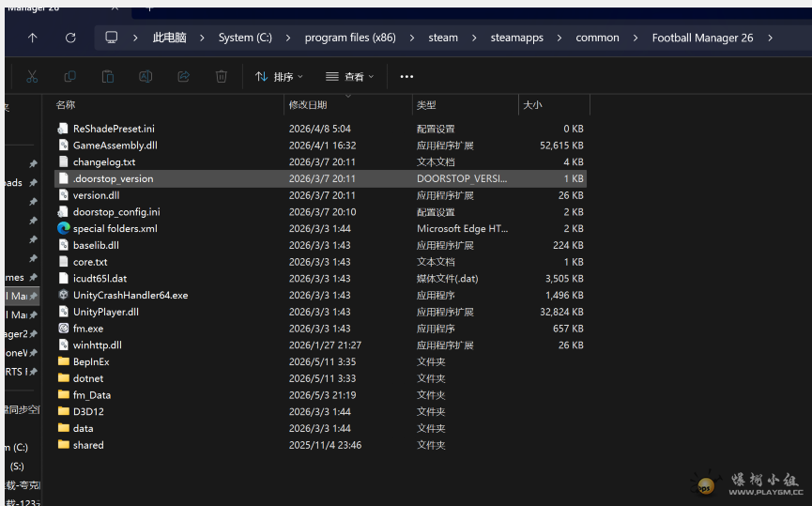The width and height of the screenshot is (812, 506).
Task: Click 52,615 KB size cell
Action: point(561,146)
